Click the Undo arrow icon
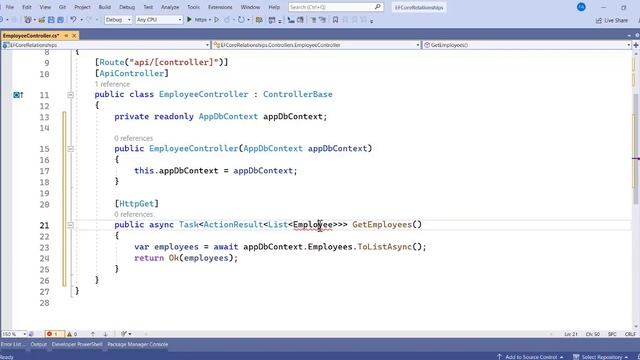Image resolution: width=640 pixels, height=360 pixels. (73, 20)
